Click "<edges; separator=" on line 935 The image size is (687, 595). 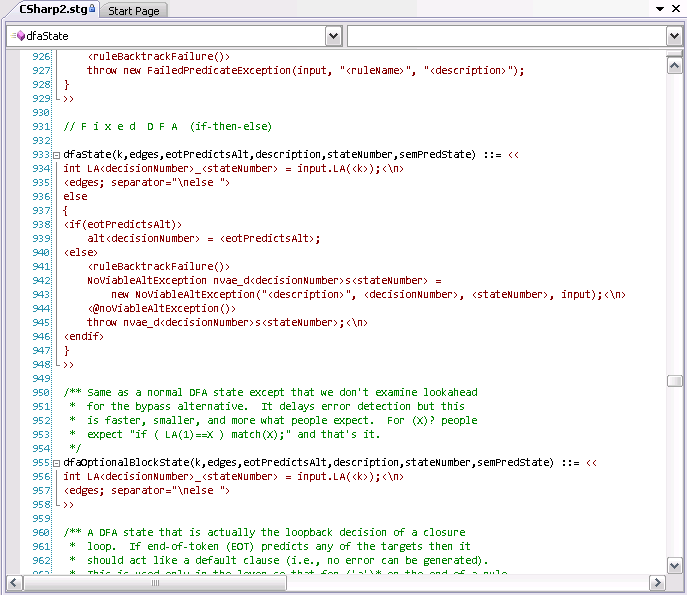tap(117, 183)
